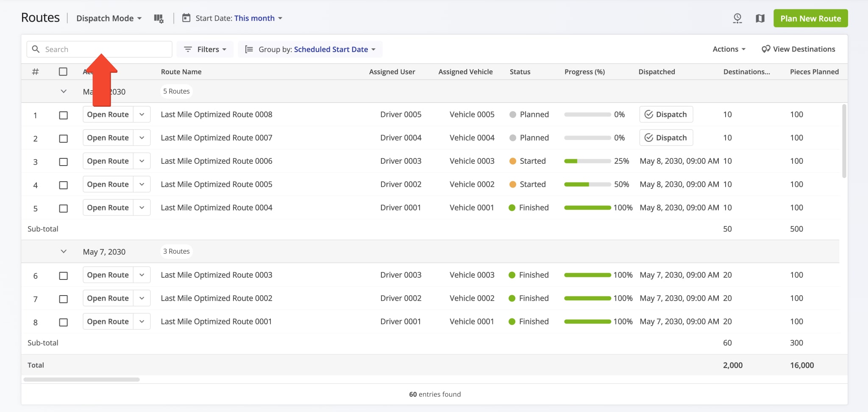Screen dimensions: 868x412
Task: Check the box for Last Mile Optimized Route 0005
Action: click(63, 185)
